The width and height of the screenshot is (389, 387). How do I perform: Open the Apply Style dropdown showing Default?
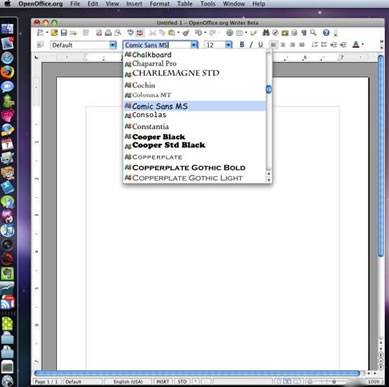113,45
